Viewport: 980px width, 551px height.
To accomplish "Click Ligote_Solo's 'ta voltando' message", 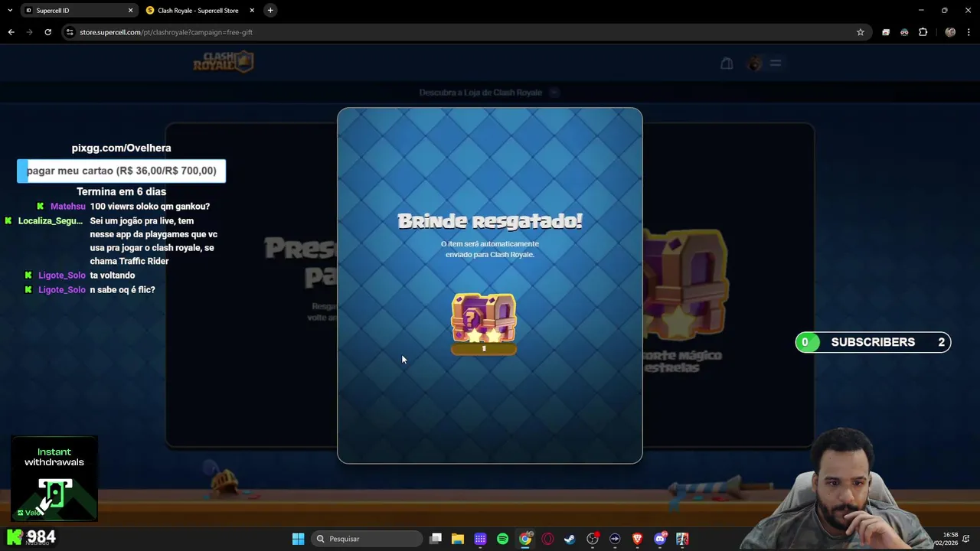I will [x=113, y=275].
